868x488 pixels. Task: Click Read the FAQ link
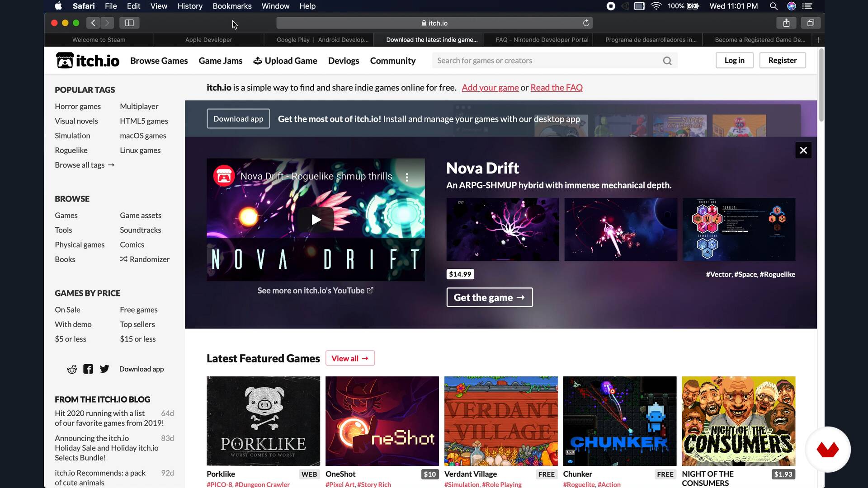tap(557, 88)
